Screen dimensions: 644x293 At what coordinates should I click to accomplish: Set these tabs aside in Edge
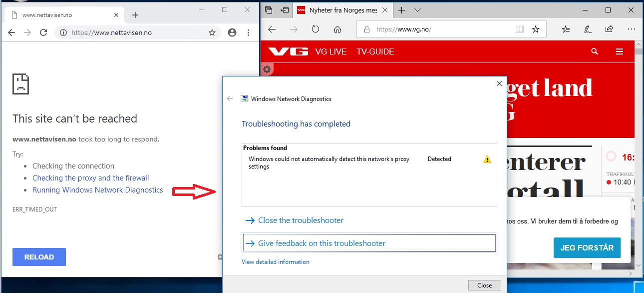pyautogui.click(x=285, y=10)
